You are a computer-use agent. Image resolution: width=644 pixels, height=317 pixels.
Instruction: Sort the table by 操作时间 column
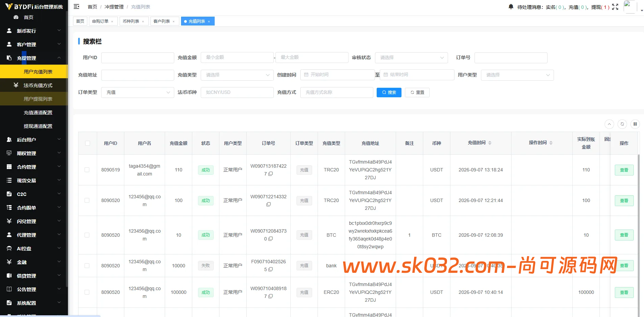point(551,143)
